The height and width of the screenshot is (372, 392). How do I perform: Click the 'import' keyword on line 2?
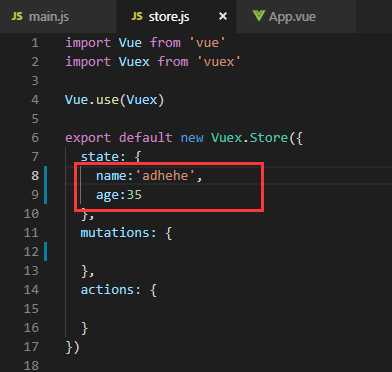coord(88,62)
